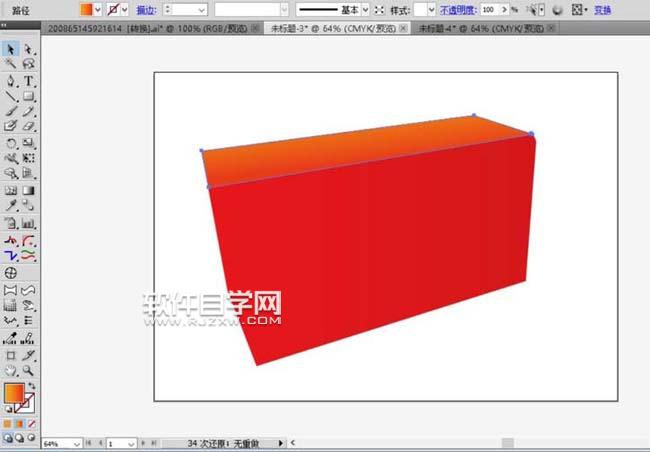Select the Column Graph tool

coord(28,224)
